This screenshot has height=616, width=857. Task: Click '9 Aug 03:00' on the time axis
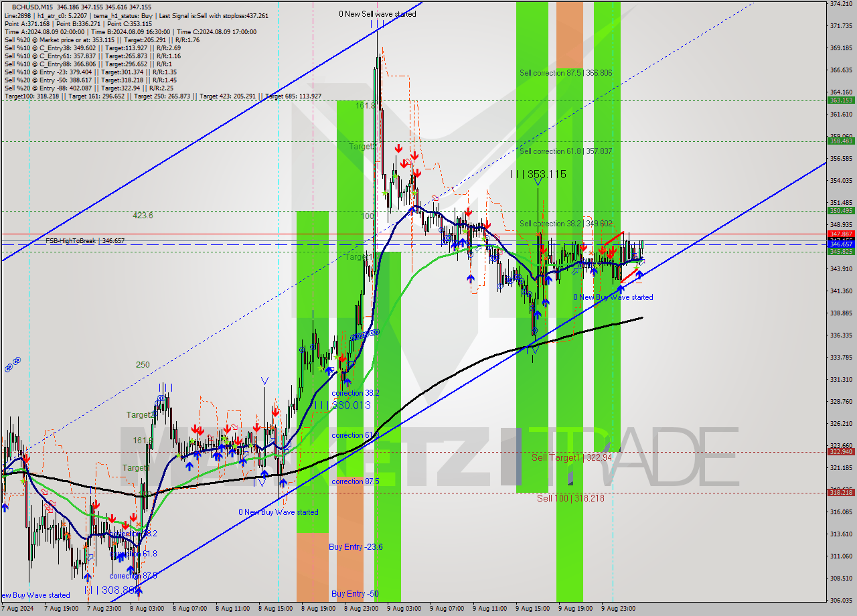[x=404, y=609]
